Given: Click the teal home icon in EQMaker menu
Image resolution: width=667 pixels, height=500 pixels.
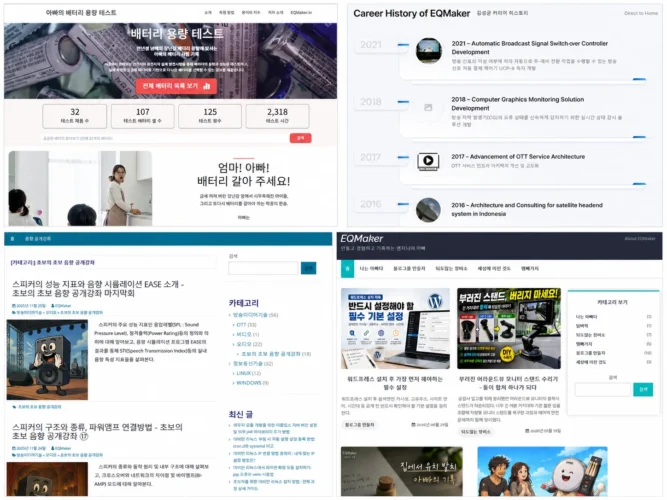Looking at the screenshot, I should (347, 269).
